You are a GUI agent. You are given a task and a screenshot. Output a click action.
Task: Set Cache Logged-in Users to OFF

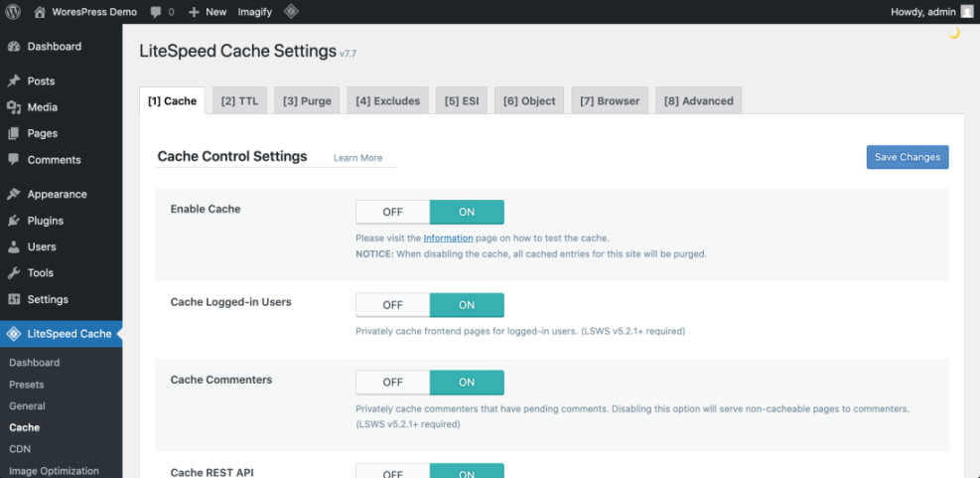pos(392,305)
